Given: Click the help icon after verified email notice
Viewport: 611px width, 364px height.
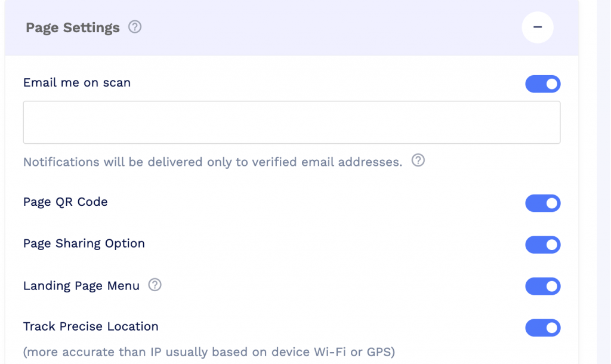Looking at the screenshot, I should click(418, 160).
